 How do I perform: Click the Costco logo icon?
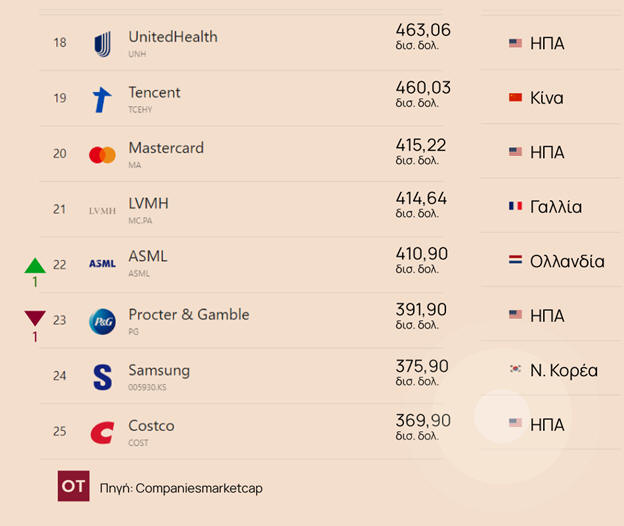(102, 432)
